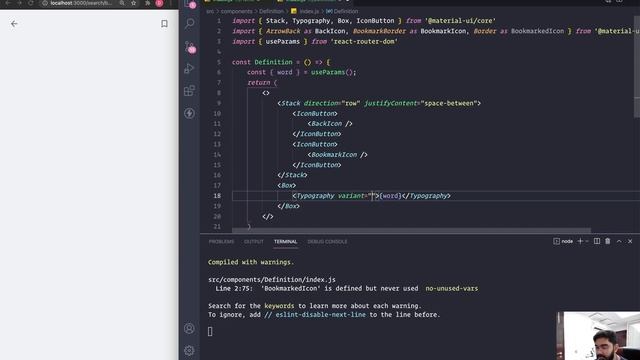Screen dimensions: 640x360
Task: Select the Terminal panel tab
Action: (285, 242)
